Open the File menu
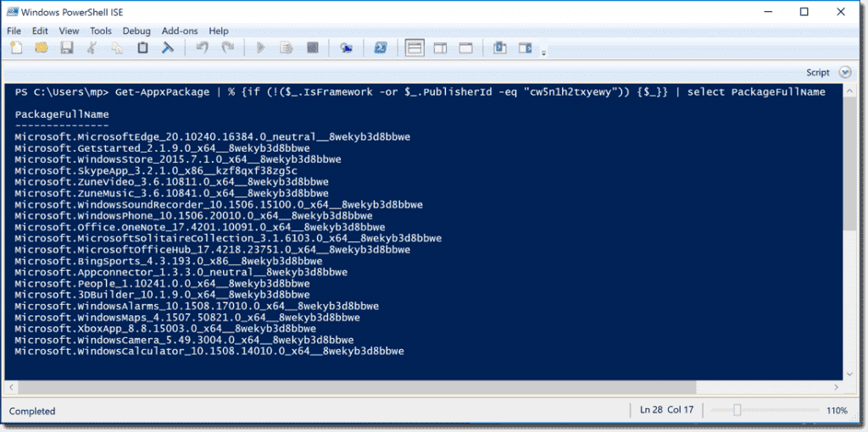 14,31
